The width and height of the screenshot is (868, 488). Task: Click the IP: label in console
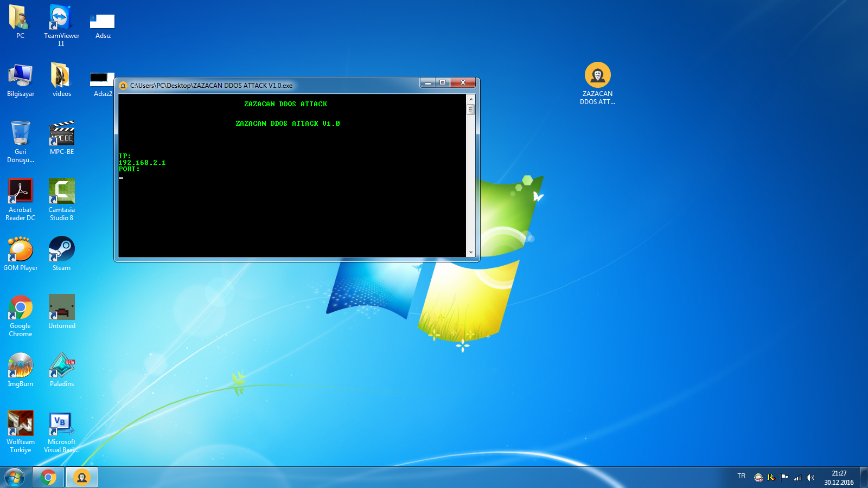(x=125, y=156)
